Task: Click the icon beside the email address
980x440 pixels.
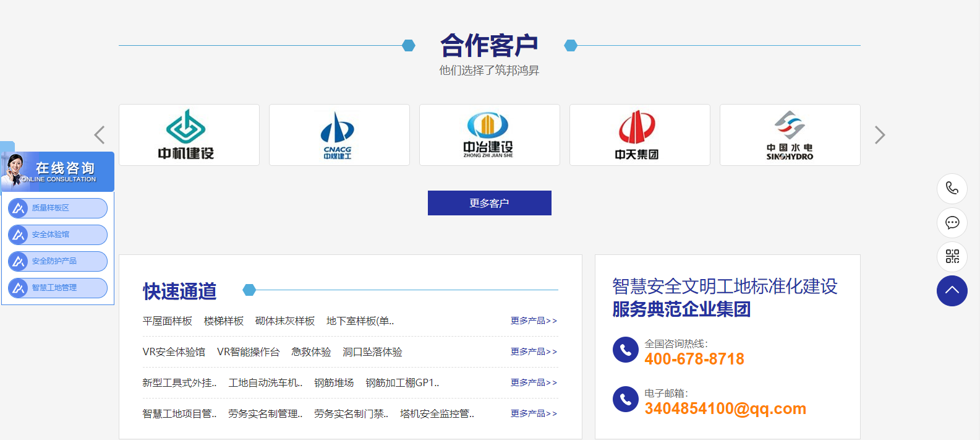Action: 625,399
